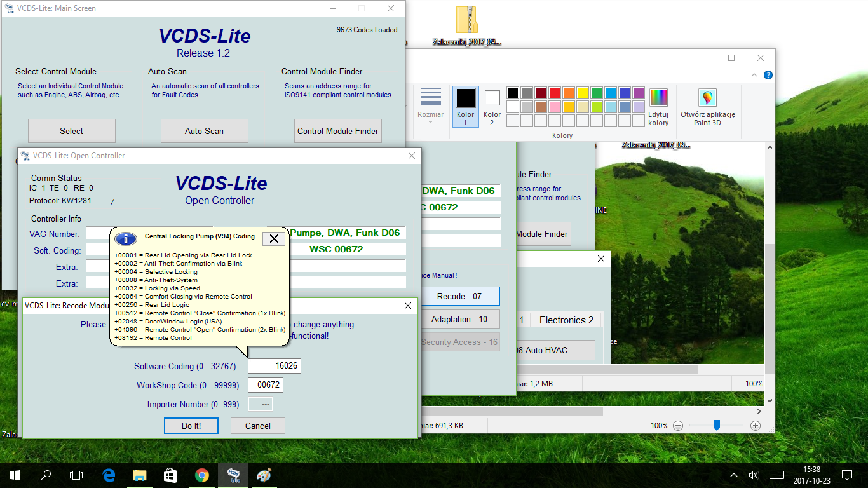Click the 'Pumpe, DWA, Funk D06' component field
This screenshot has height=488, width=868.
[x=346, y=233]
